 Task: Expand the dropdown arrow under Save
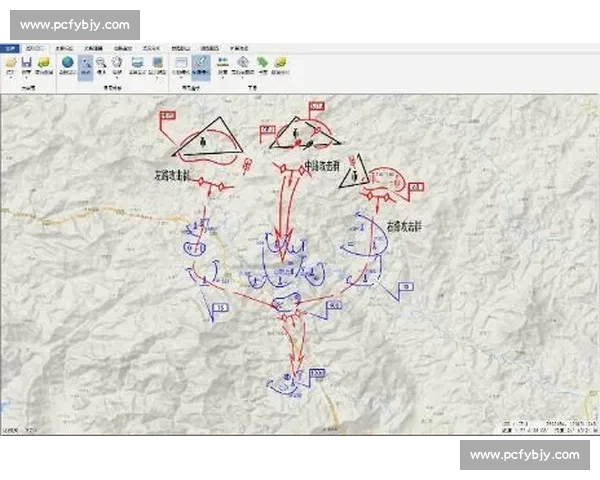coord(26,78)
